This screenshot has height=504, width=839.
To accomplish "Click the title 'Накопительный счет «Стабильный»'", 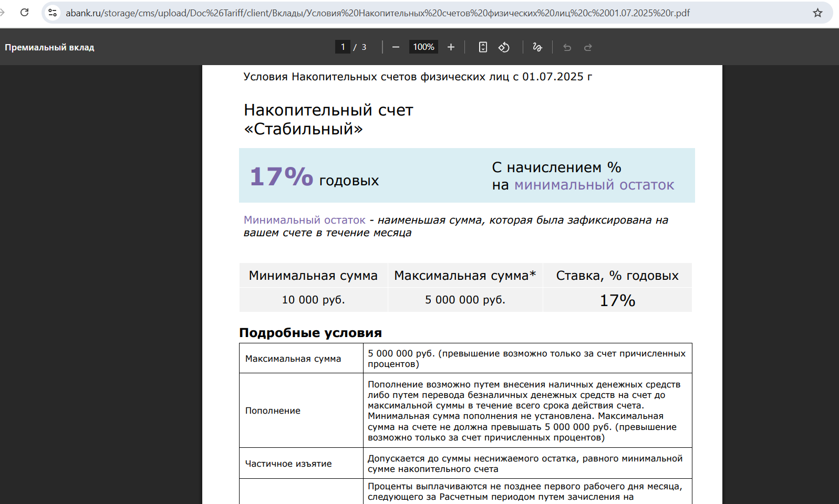I will [x=328, y=119].
